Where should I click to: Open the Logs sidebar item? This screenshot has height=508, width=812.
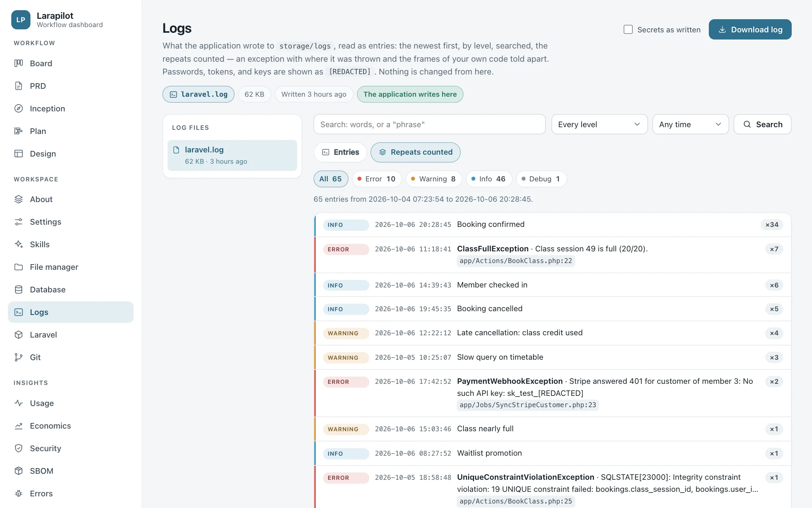71,312
